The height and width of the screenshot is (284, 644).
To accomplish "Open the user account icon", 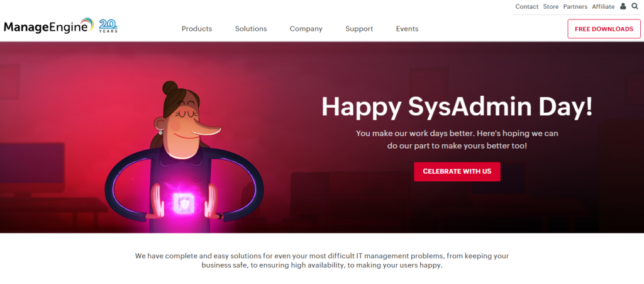I will [623, 6].
